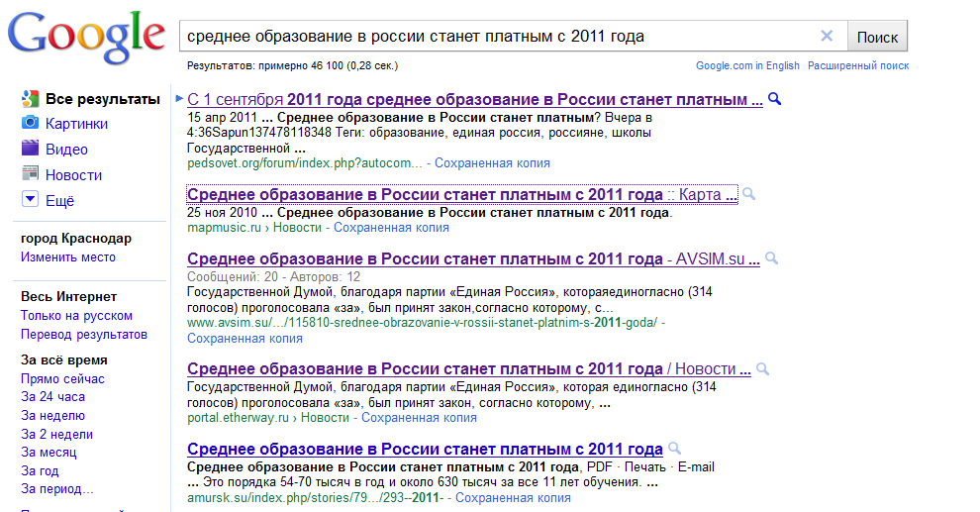Click Изменить место to change location
Viewport: 980px width, 512px height.
tap(68, 257)
